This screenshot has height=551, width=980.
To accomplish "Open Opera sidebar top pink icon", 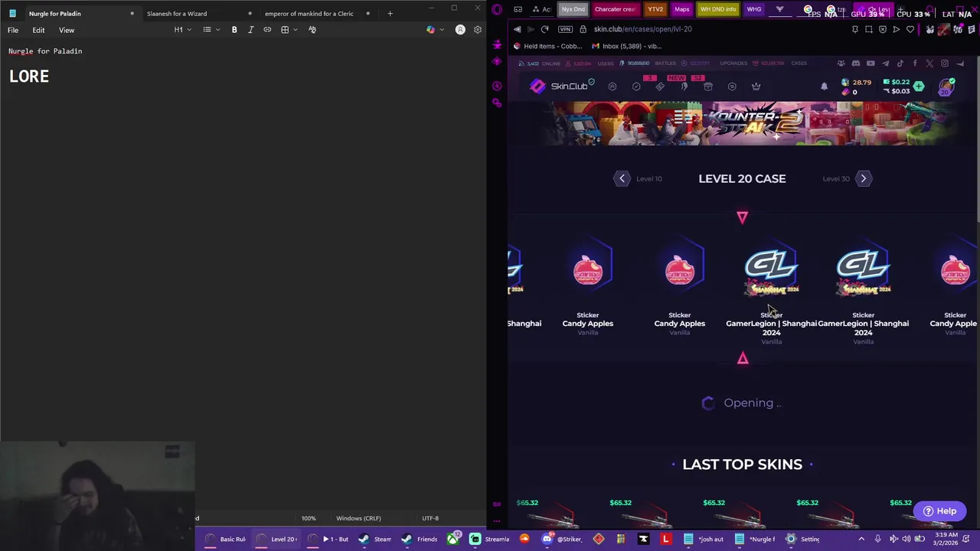I will 497,9.
